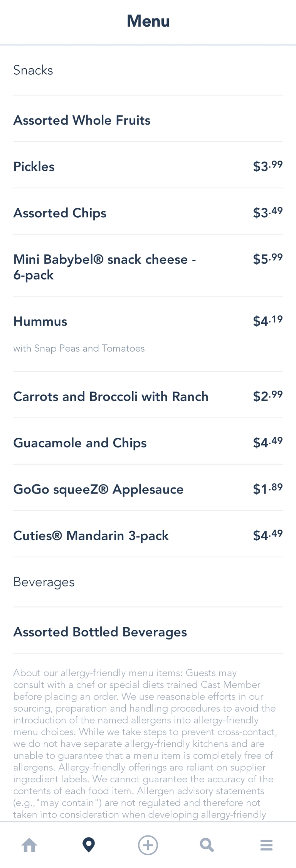Choose Cuties Mandarin 3-pack

tap(91, 535)
